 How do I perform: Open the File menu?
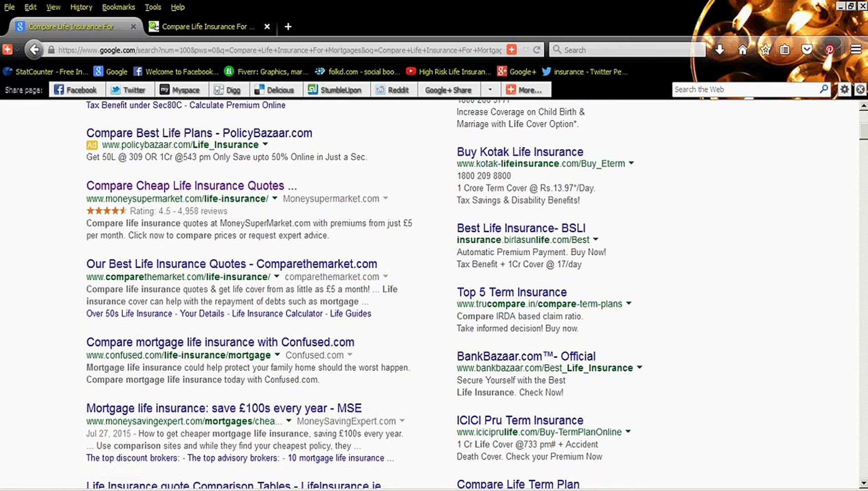(9, 7)
